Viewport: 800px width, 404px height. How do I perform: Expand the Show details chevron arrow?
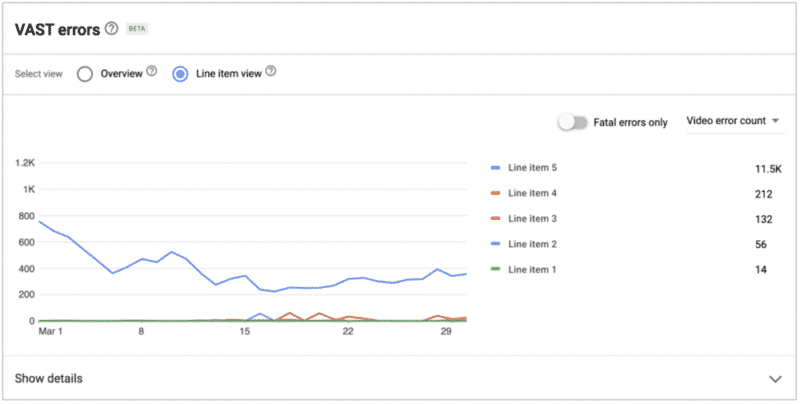tap(775, 379)
